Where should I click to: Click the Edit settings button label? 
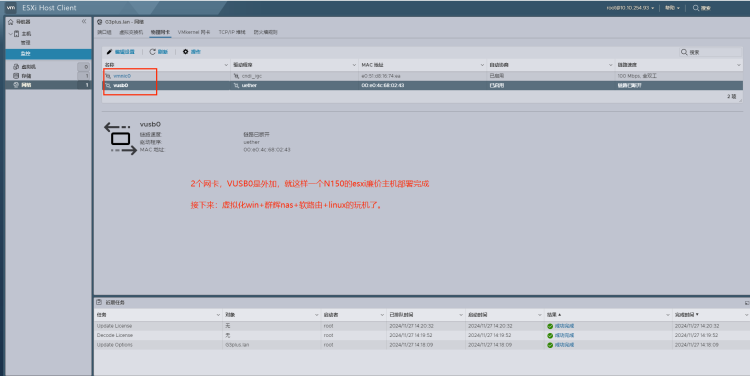[x=125, y=52]
